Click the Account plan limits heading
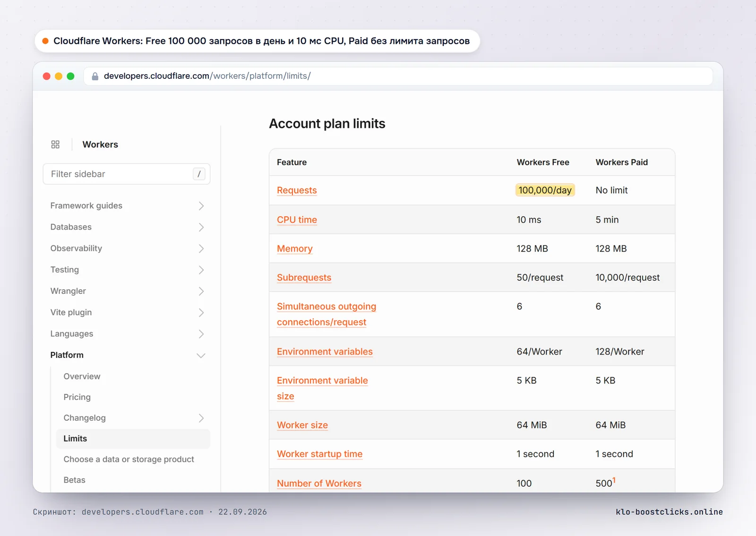Viewport: 756px width, 536px height. pyautogui.click(x=327, y=124)
